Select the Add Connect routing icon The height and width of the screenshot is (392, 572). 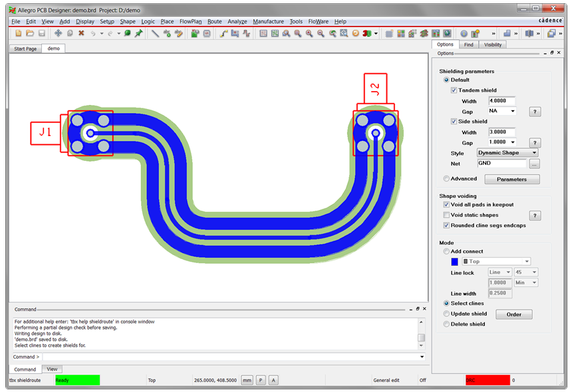(223, 33)
